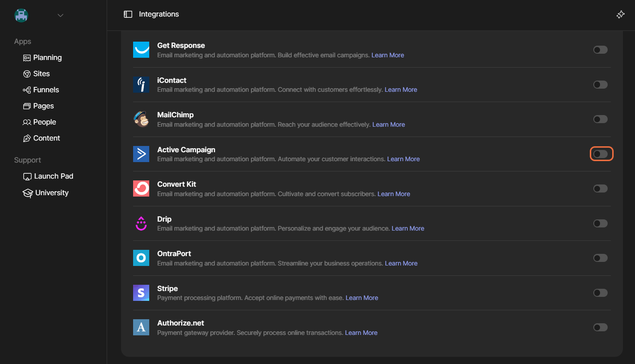The width and height of the screenshot is (635, 364).
Task: Go to Pages in the sidebar
Action: (39, 106)
